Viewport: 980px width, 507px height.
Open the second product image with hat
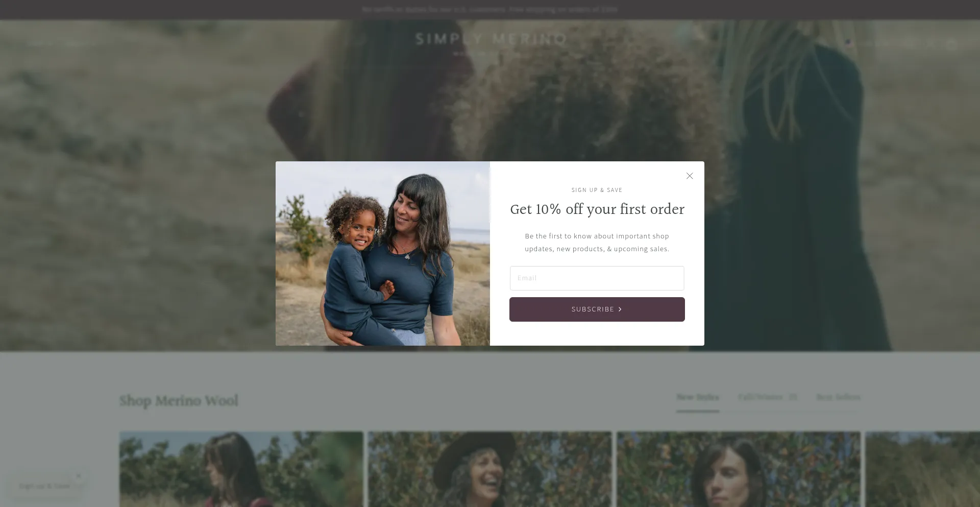(x=490, y=469)
